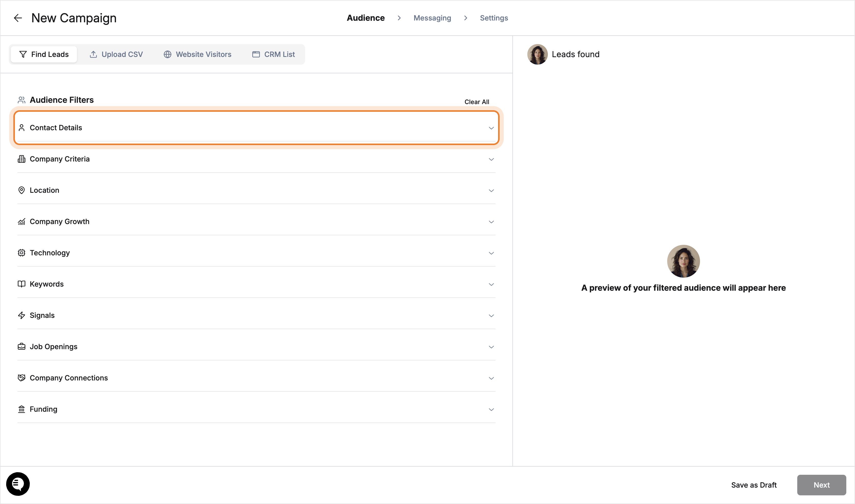Go to the Audience step
The image size is (855, 504).
365,18
